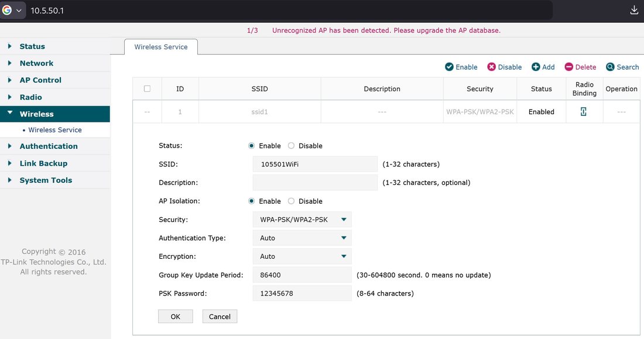Open Radio Binding icon for ssid1 row
This screenshot has width=644, height=339.
tap(583, 111)
